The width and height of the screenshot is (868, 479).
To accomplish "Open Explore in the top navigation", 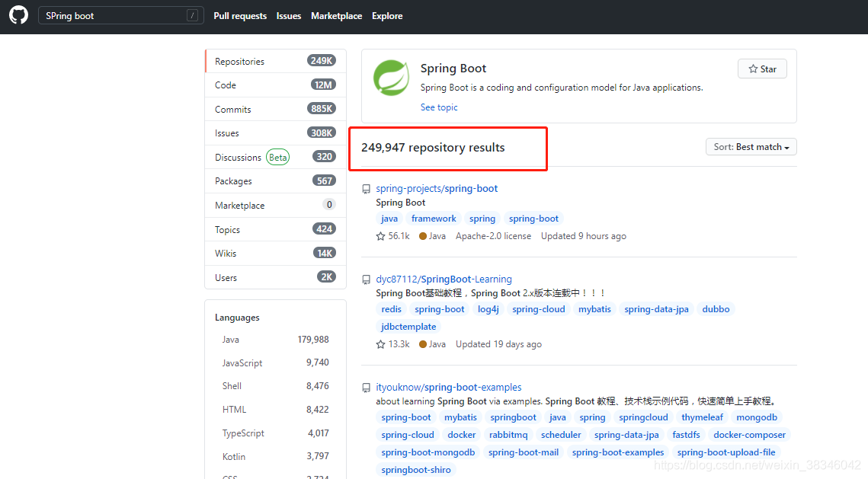I will (x=387, y=16).
